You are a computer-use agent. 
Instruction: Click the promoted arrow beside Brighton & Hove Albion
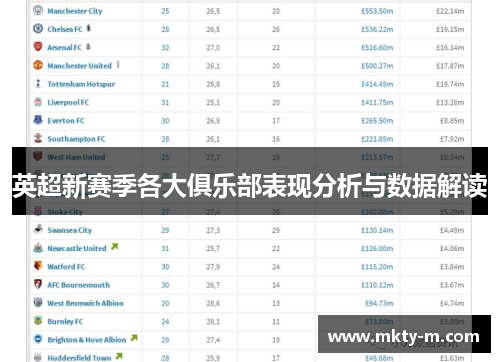pyautogui.click(x=134, y=338)
